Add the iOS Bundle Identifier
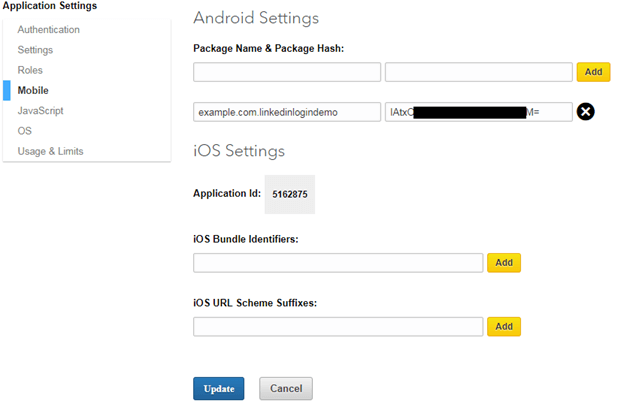The width and height of the screenshot is (624, 404). [504, 263]
